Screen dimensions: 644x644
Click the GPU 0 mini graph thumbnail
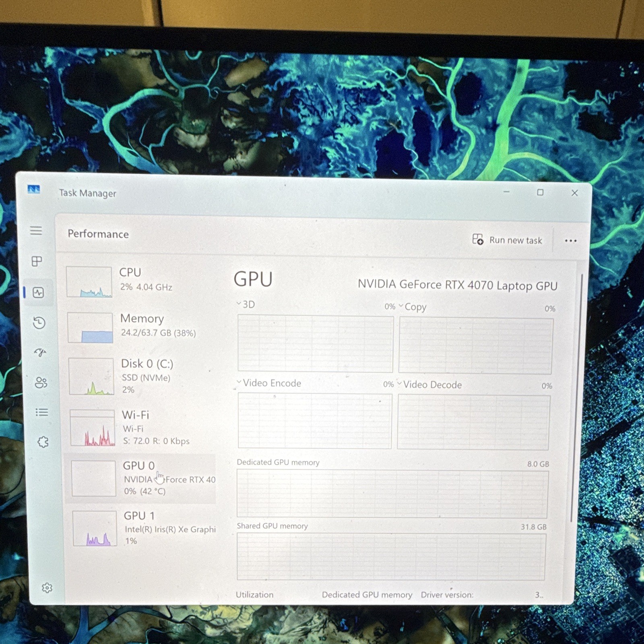[94, 478]
